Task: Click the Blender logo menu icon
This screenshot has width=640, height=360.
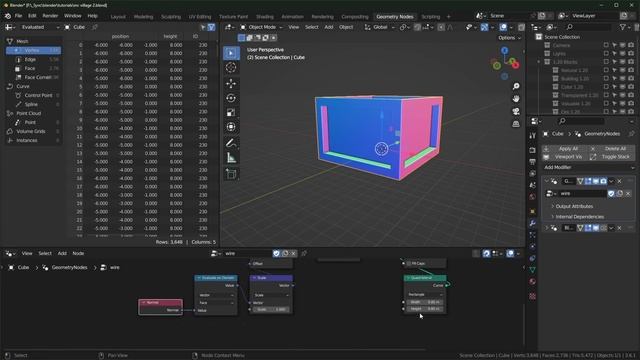Action: (x=7, y=16)
